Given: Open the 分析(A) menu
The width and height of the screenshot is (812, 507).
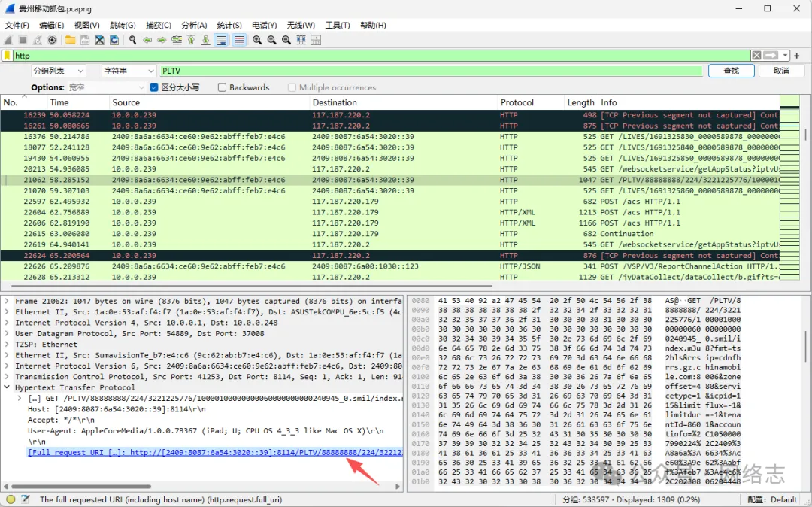Looking at the screenshot, I should (195, 25).
